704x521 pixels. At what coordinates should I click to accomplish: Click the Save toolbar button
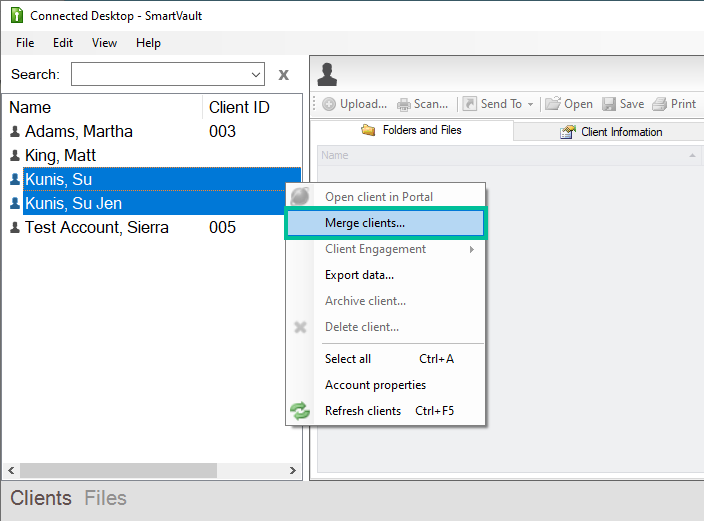tap(623, 104)
